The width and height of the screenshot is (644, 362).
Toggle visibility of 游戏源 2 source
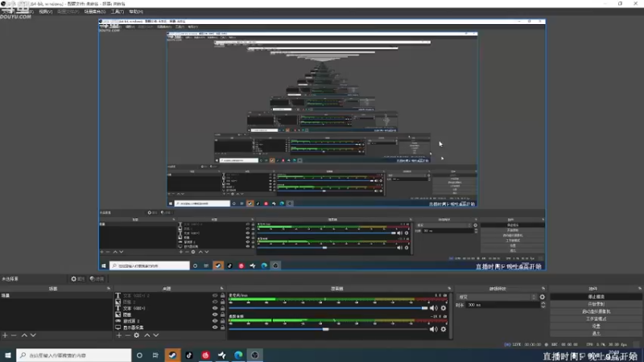coord(215,321)
